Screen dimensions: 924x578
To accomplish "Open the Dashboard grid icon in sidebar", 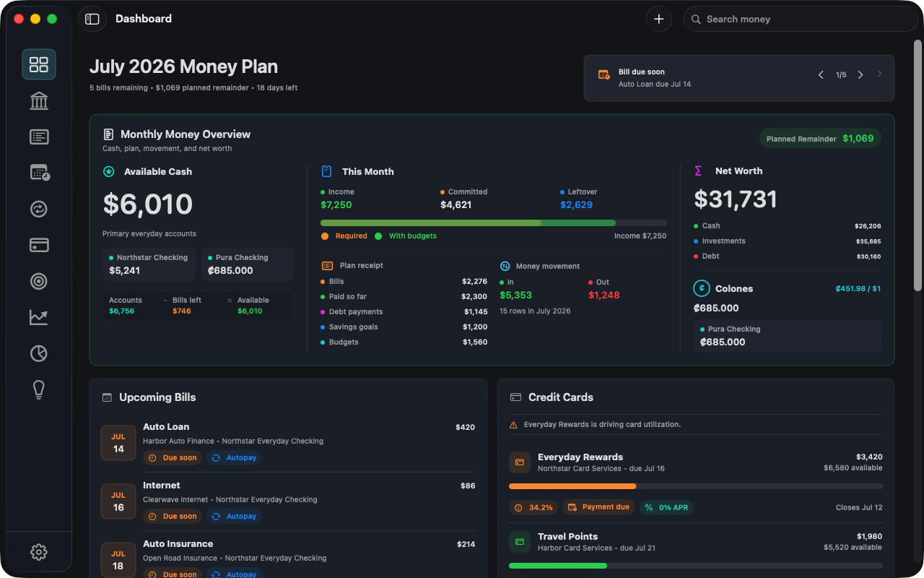I will coord(39,64).
